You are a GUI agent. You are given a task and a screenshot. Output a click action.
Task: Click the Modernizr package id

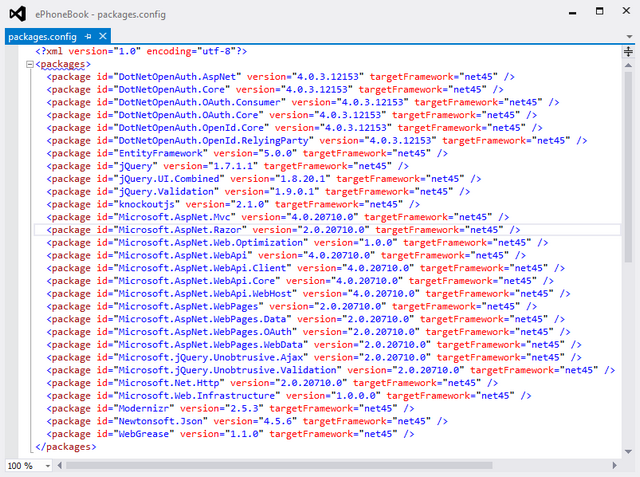(144, 408)
